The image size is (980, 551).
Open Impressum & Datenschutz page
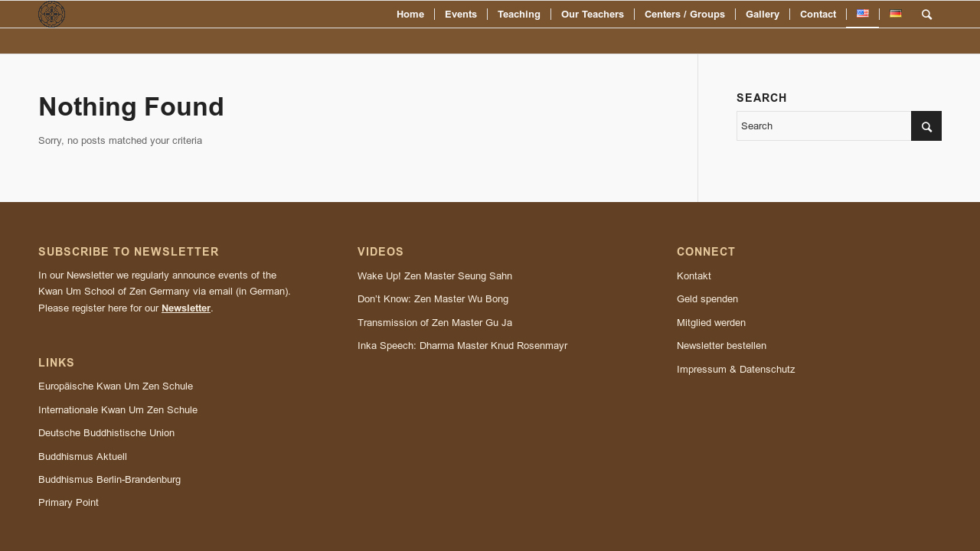pos(735,370)
